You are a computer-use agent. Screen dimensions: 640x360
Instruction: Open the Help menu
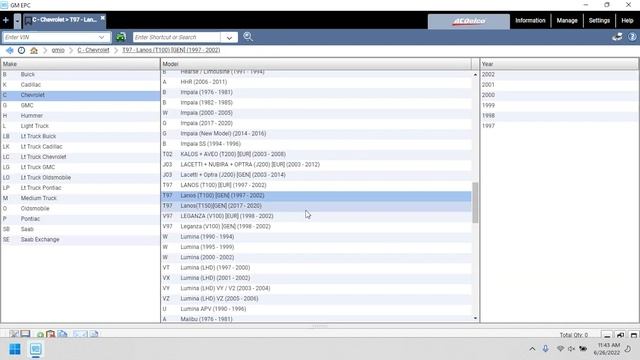(x=627, y=20)
